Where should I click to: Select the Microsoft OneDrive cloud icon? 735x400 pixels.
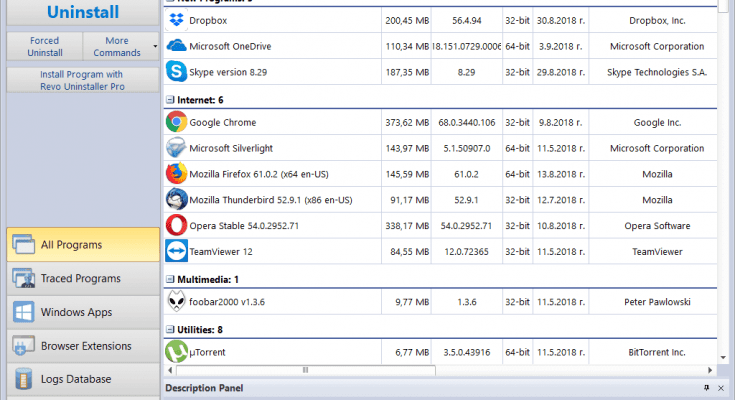(177, 46)
